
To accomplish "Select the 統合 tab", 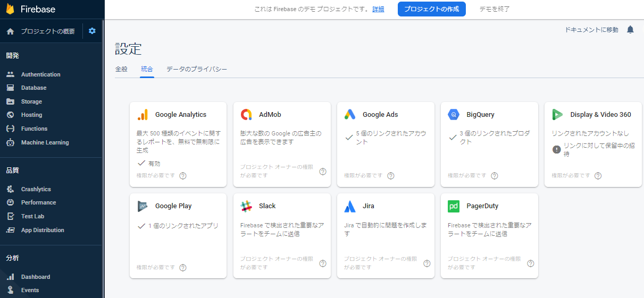I will (x=147, y=69).
